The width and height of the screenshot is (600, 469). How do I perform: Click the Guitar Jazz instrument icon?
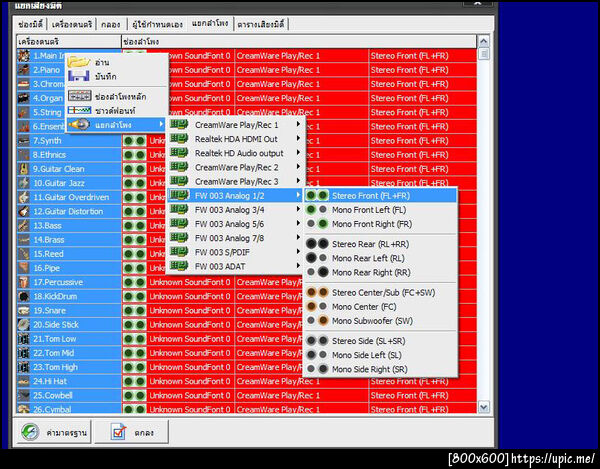coord(24,183)
